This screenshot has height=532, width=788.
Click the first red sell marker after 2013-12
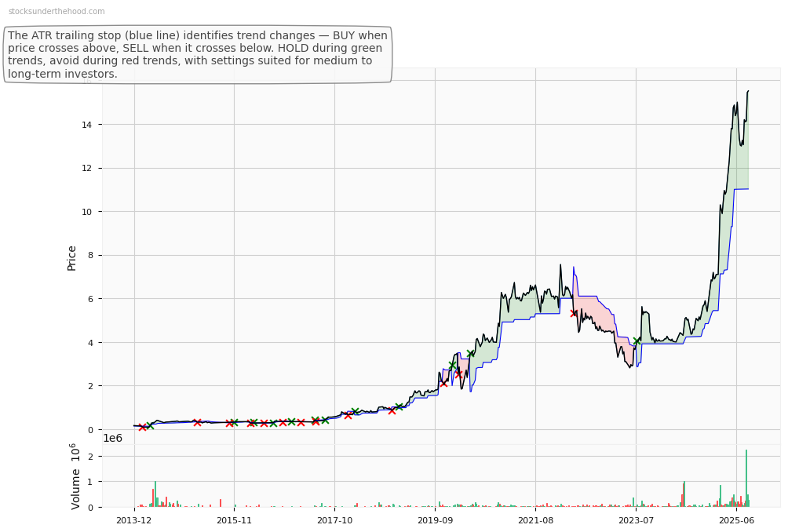tap(142, 427)
